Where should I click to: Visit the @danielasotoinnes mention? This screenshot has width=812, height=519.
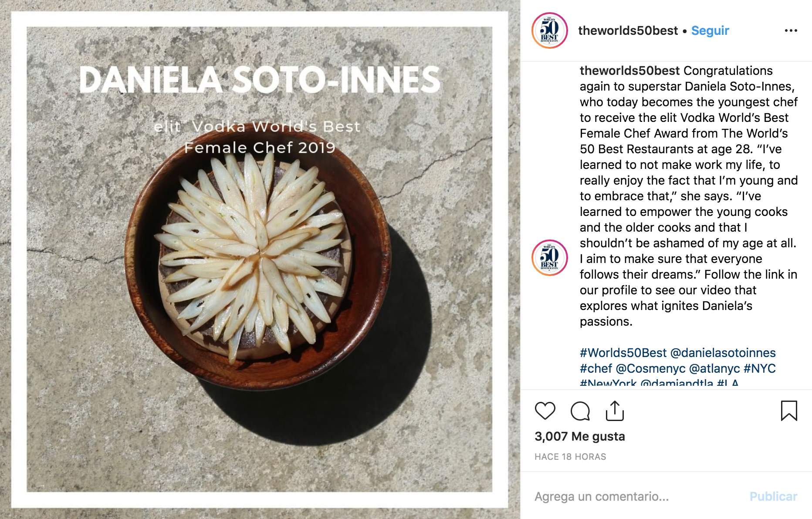click(x=723, y=353)
